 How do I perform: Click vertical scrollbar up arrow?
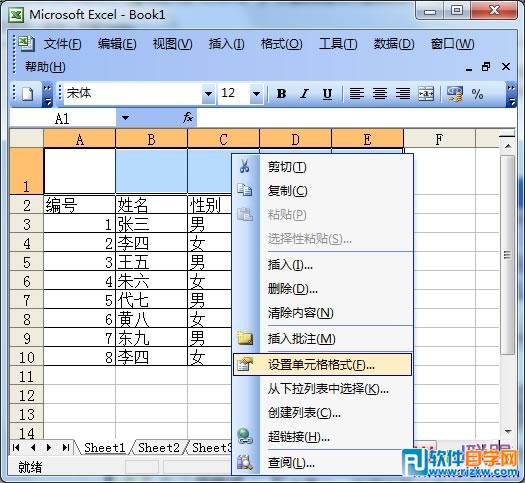click(508, 146)
